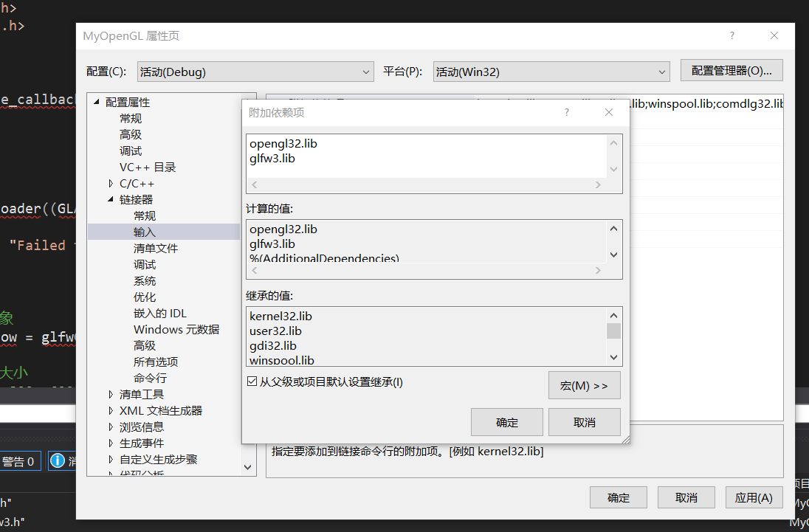Open the 平台 Win32 dropdown
809x532 pixels.
(551, 72)
